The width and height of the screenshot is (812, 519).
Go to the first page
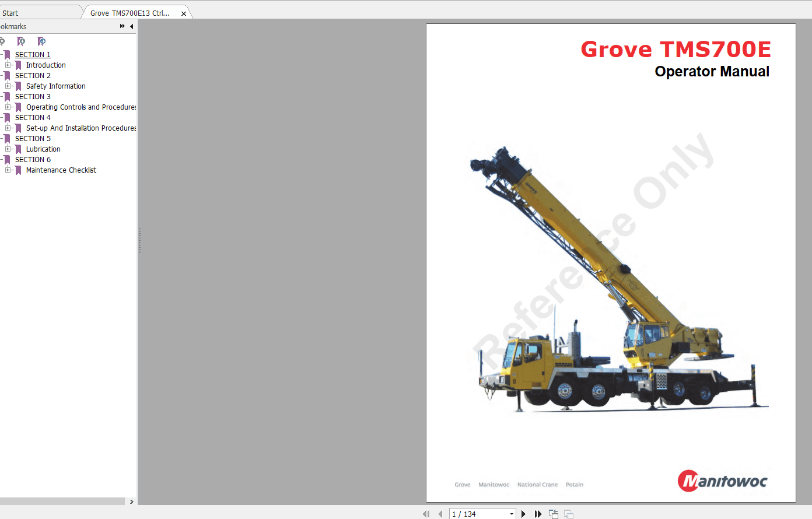(x=425, y=514)
